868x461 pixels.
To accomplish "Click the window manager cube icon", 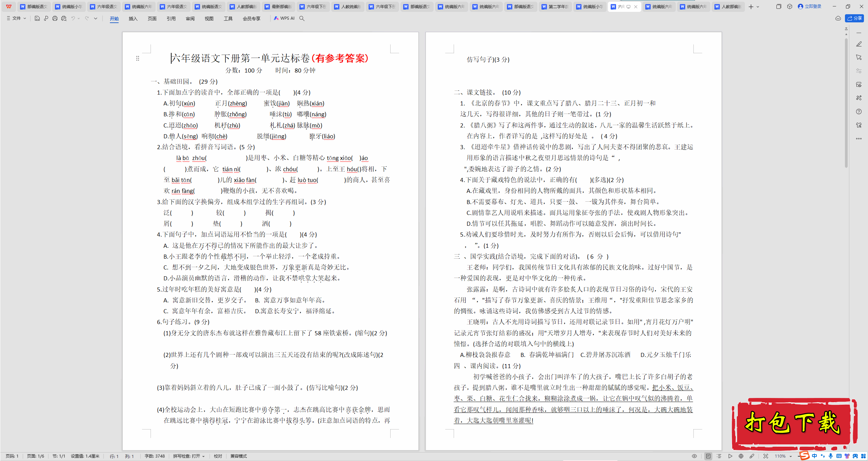I will pos(790,6).
